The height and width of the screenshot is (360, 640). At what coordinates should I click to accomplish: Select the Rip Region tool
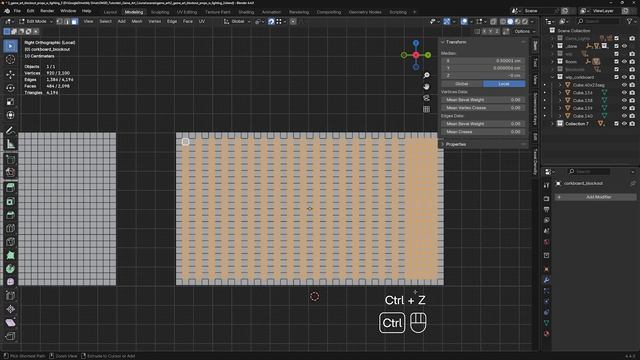tap(10, 336)
